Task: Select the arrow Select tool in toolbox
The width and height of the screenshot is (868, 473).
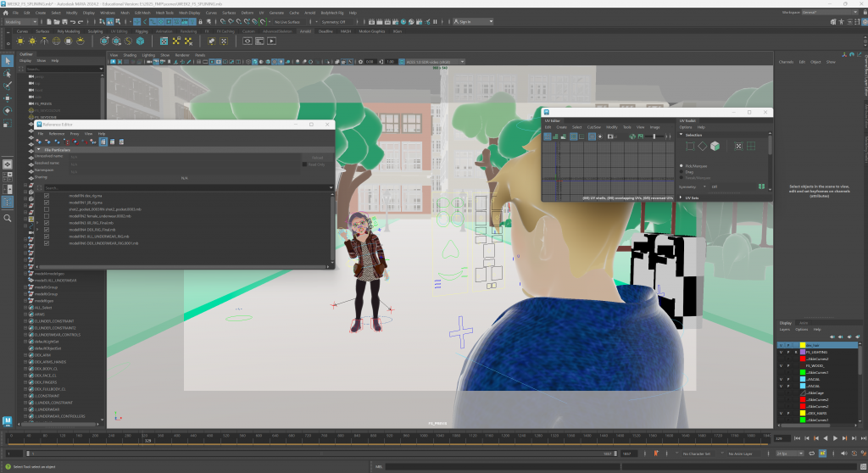Action: [8, 61]
